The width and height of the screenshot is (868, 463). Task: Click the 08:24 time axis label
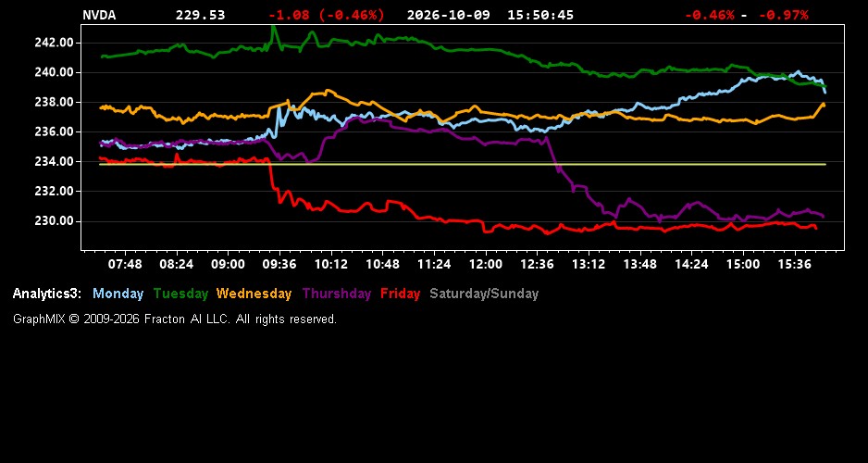[x=177, y=265]
